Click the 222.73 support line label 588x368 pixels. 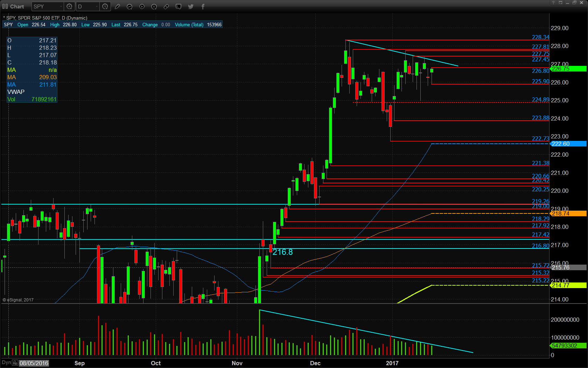(540, 138)
